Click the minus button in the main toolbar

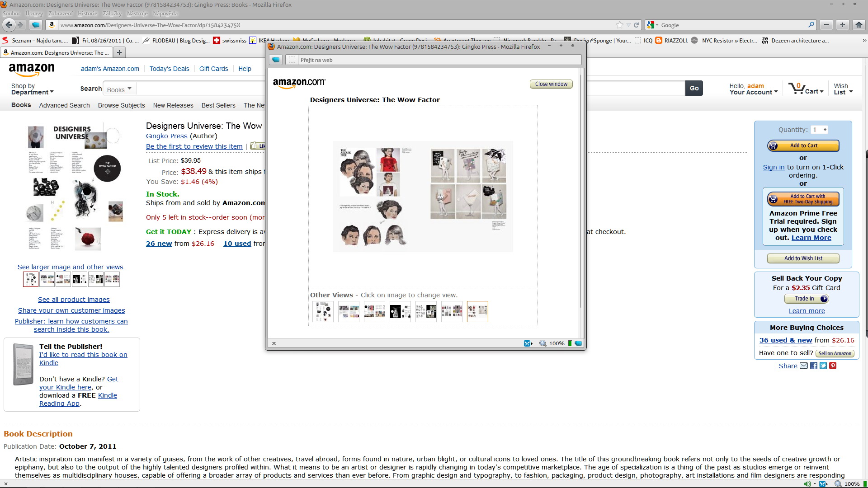coord(826,25)
